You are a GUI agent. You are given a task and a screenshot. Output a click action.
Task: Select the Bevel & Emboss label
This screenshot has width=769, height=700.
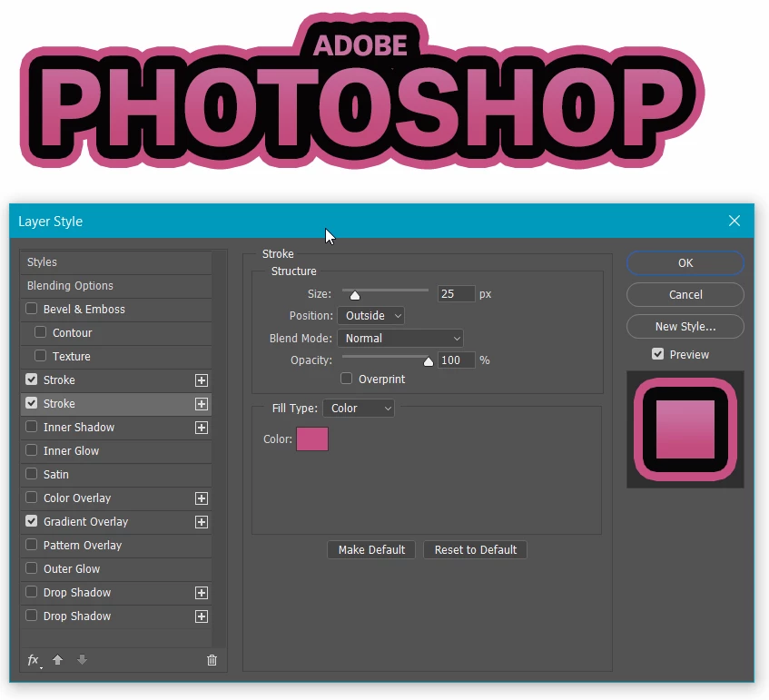[x=84, y=309]
